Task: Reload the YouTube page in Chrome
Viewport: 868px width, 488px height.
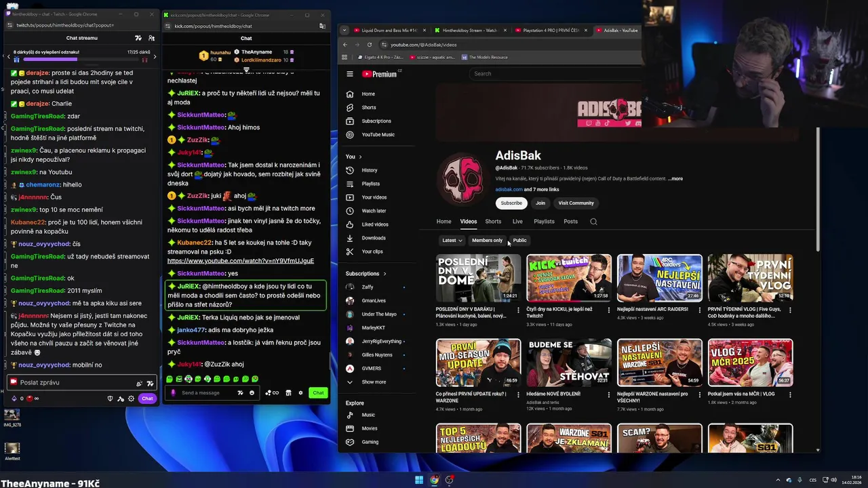Action: 370,45
